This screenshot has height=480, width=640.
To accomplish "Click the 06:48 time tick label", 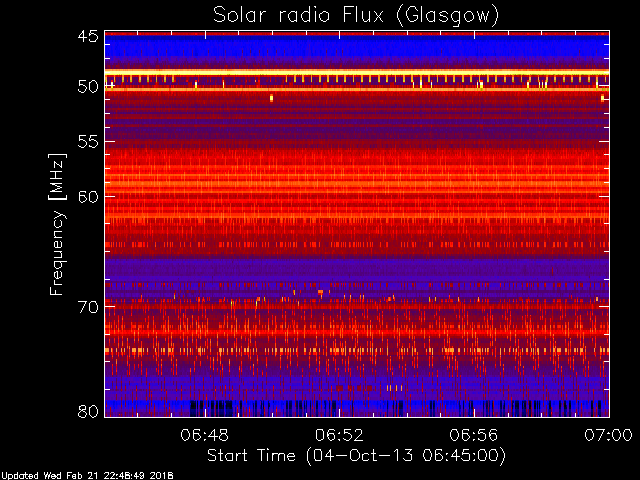I will [204, 435].
